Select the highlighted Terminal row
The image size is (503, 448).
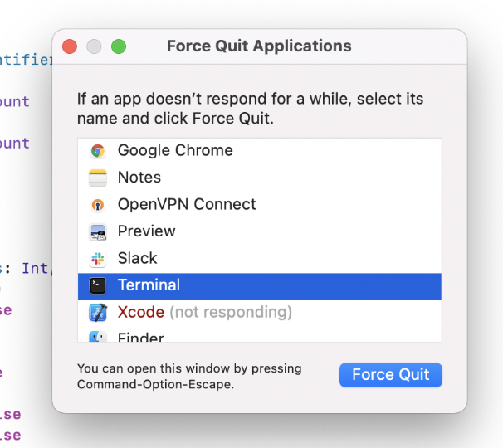coord(149,285)
